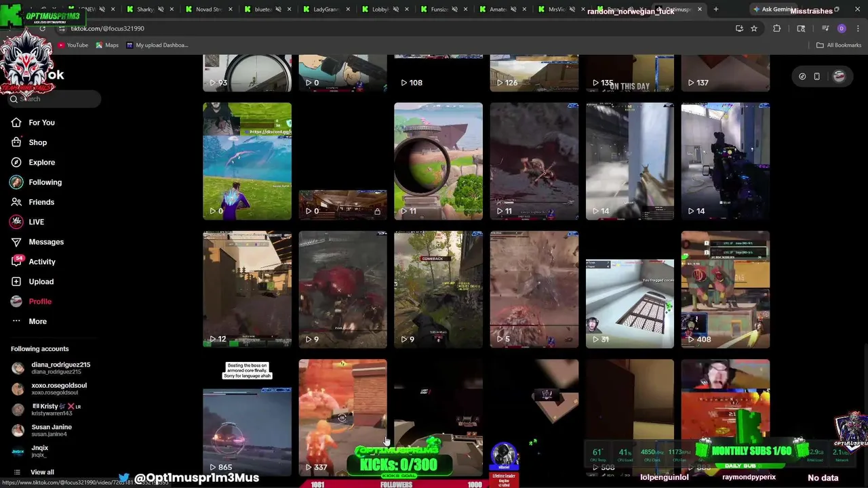Unmute the MrsVic tab
Viewport: 868px width, 488px height.
pos(572,9)
